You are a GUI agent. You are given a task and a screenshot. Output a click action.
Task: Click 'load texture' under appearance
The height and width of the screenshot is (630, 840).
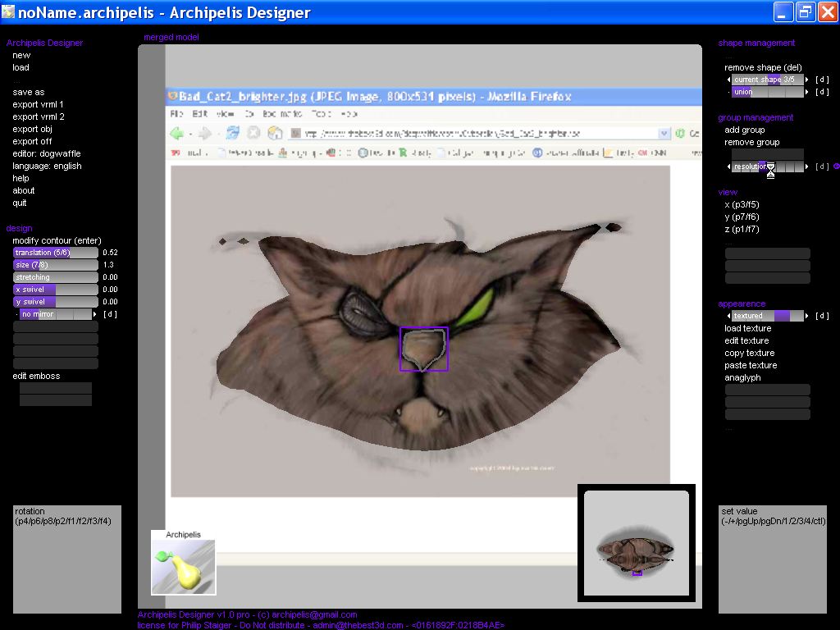tap(747, 328)
